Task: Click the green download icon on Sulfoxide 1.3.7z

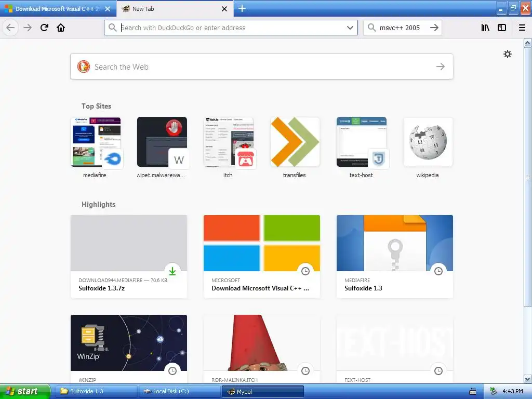Action: point(172,271)
